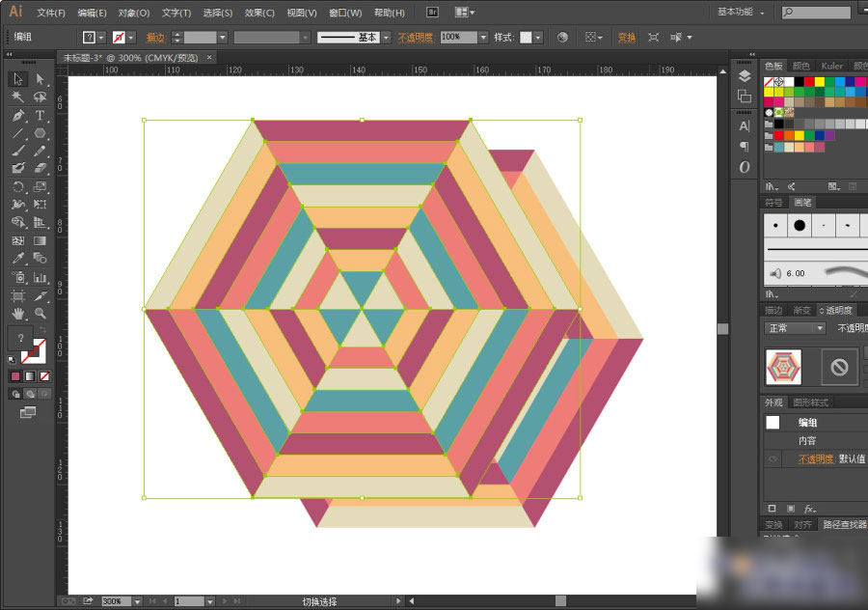Select the Blend tool
Viewport: 868px width, 610px height.
point(40,258)
